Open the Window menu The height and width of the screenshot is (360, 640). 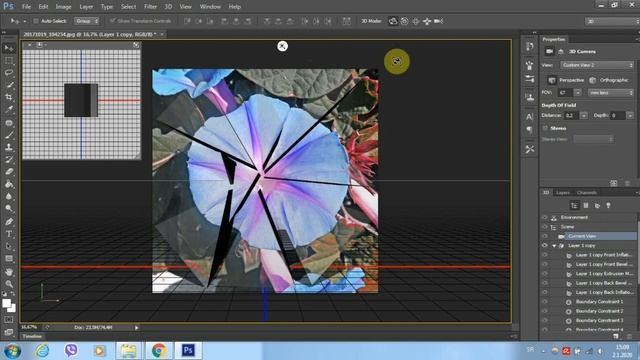click(210, 7)
